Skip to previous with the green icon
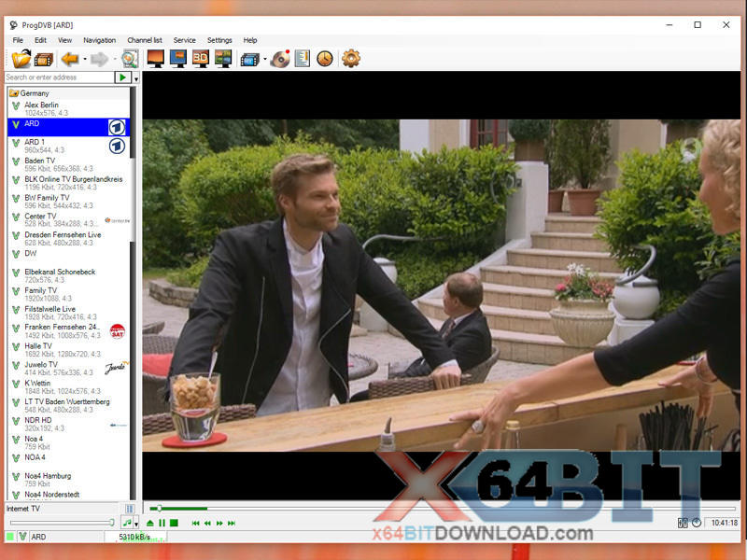 coord(195,523)
